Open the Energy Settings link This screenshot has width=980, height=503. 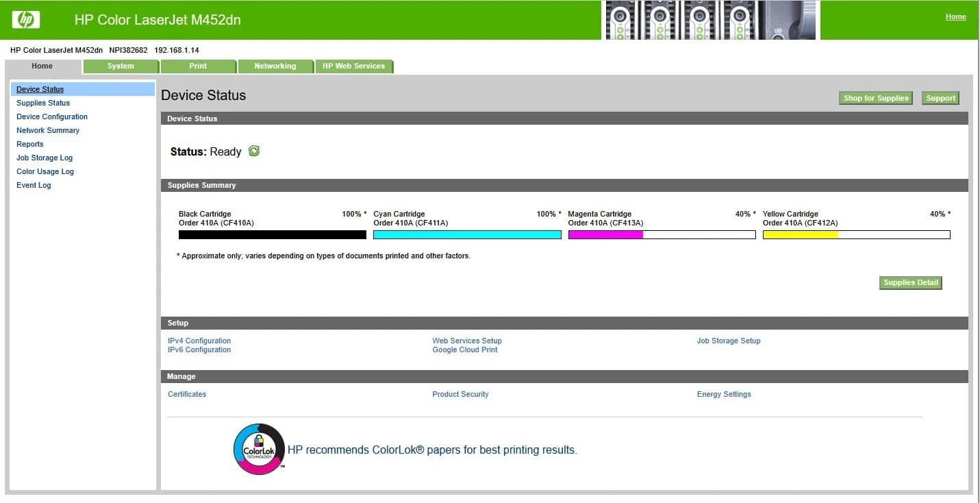[x=724, y=394]
